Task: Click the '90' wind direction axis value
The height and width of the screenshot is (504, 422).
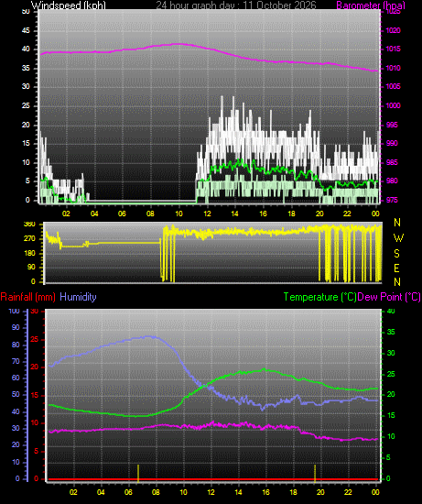Action: [x=31, y=268]
